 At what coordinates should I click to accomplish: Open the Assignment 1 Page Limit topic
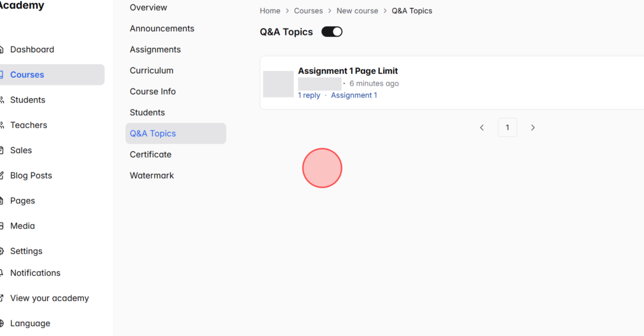tap(348, 71)
